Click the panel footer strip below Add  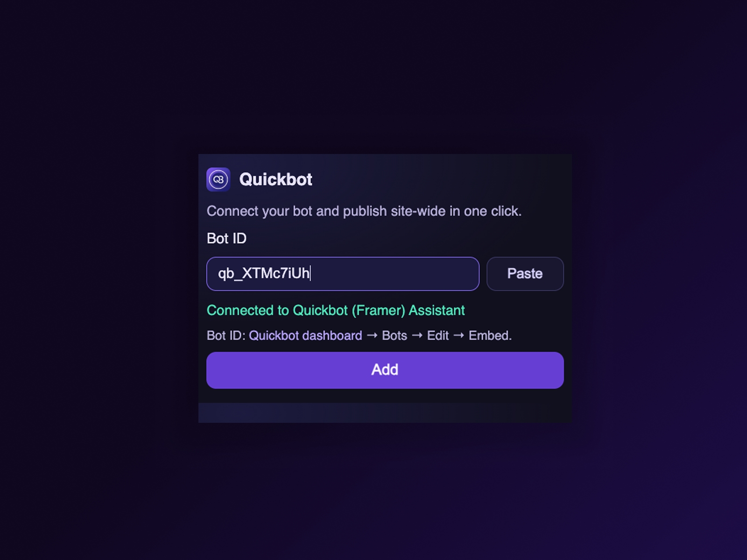click(x=385, y=412)
